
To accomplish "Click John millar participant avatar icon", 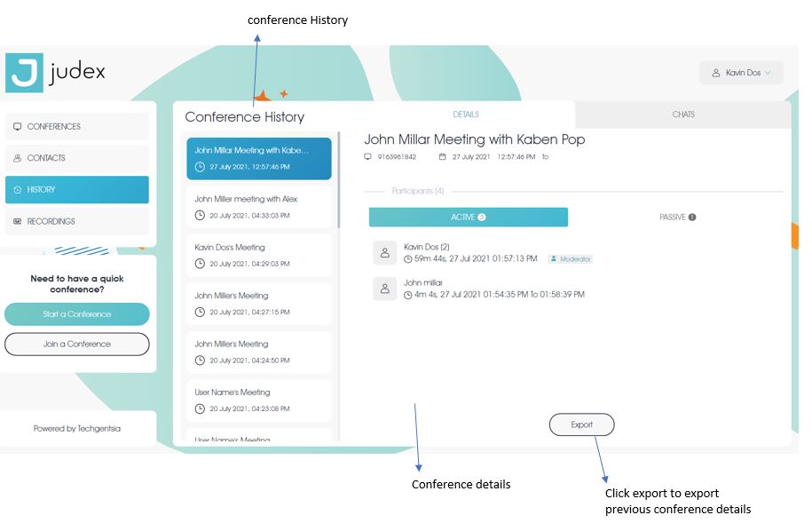I will pyautogui.click(x=384, y=289).
